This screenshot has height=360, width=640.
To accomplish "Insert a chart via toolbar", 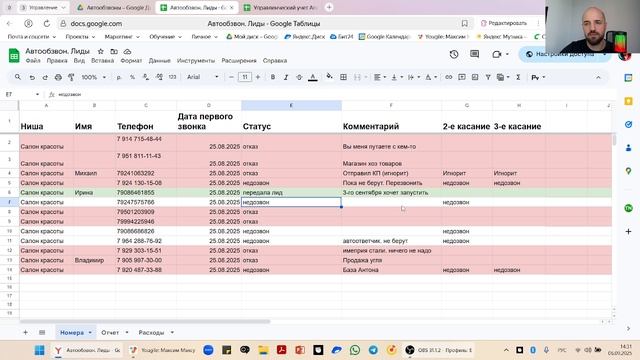I will tap(475, 77).
